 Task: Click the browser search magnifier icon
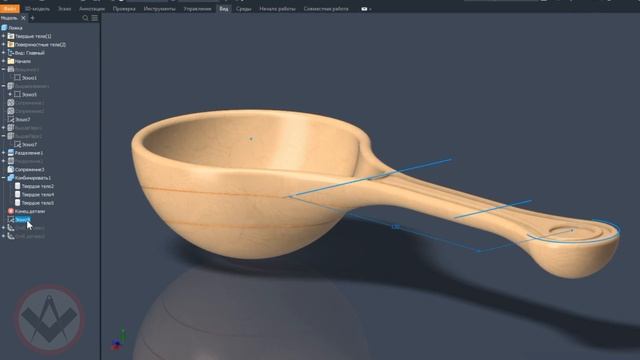click(85, 18)
